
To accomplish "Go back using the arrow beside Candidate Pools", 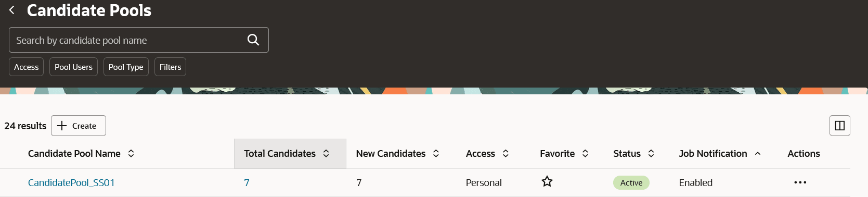I will coord(11,10).
